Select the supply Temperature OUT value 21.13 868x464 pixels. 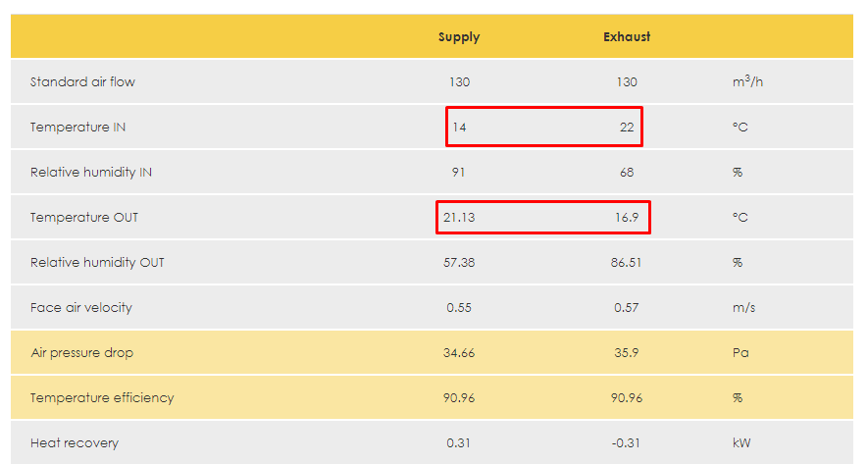[459, 218]
